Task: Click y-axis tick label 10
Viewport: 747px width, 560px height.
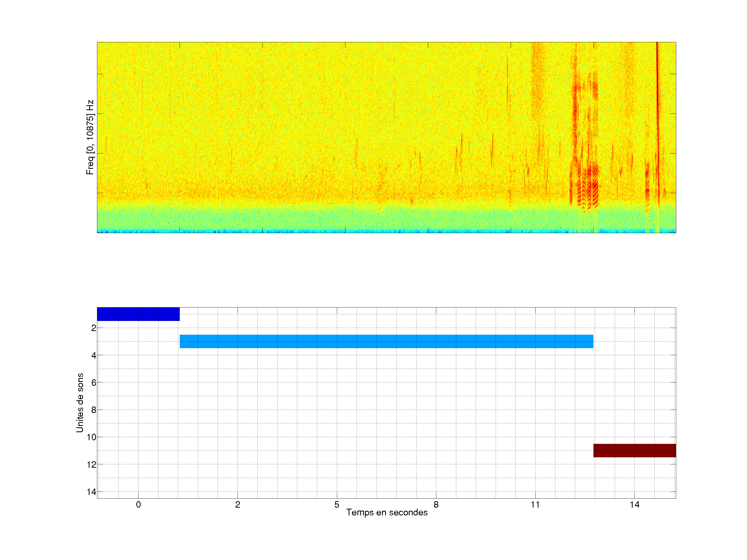Action: coord(92,437)
